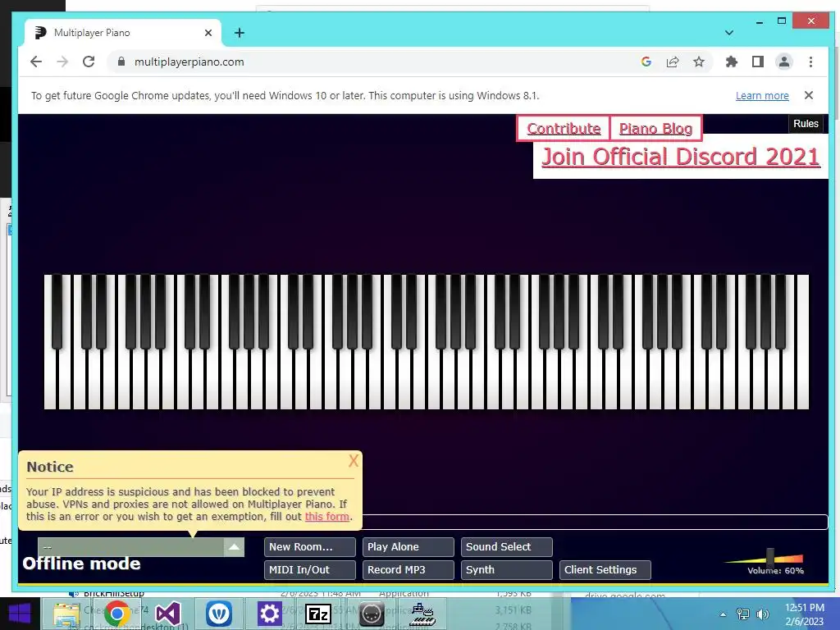Open the gray round app in taskbar
The height and width of the screenshot is (630, 840).
(x=372, y=614)
